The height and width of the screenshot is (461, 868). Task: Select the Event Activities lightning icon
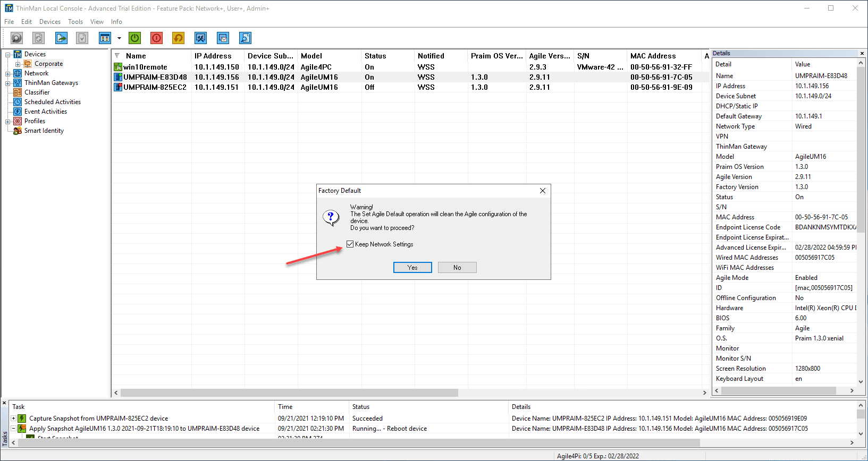[18, 112]
